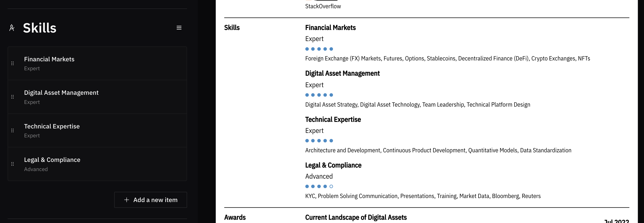The image size is (644, 223).
Task: Select the Legal & Compliance list item
Action: 97,164
